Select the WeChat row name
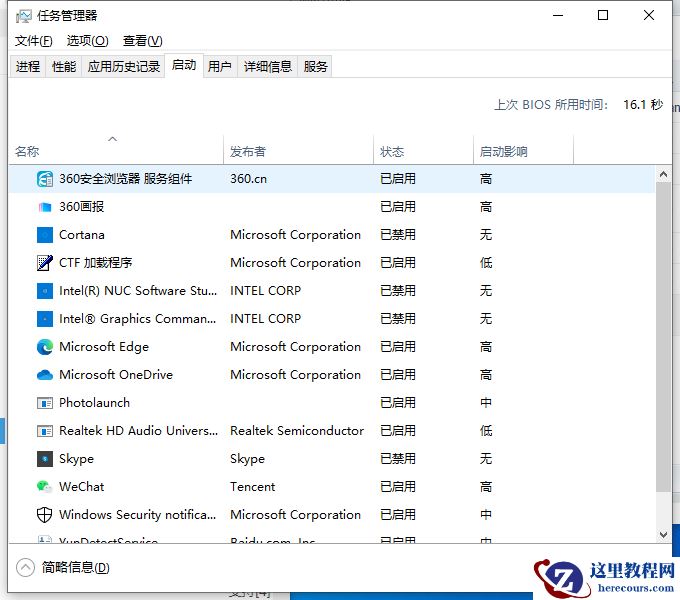 [x=82, y=487]
